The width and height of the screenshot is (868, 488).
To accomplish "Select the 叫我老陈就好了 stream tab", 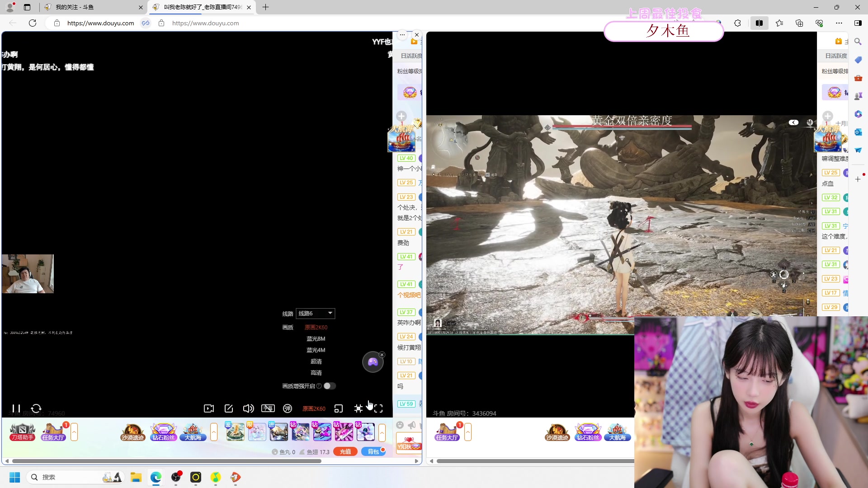I will 202,7.
